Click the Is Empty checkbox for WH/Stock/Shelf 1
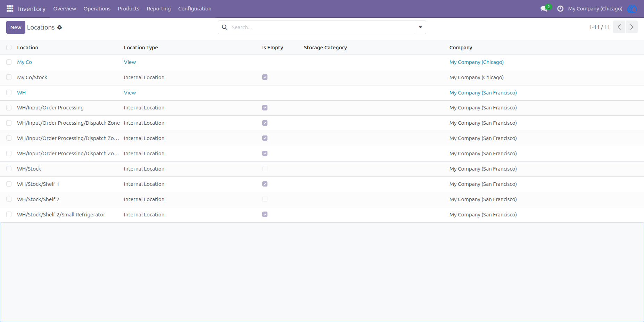 [x=265, y=184]
